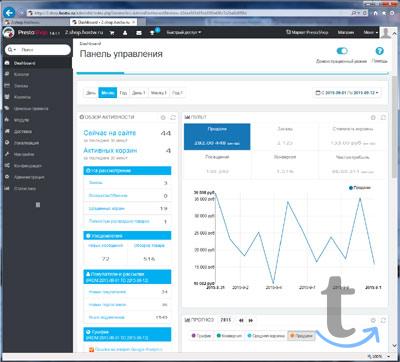
Task: Open the Dashboard item in the sidebar menu
Action: pos(37,63)
